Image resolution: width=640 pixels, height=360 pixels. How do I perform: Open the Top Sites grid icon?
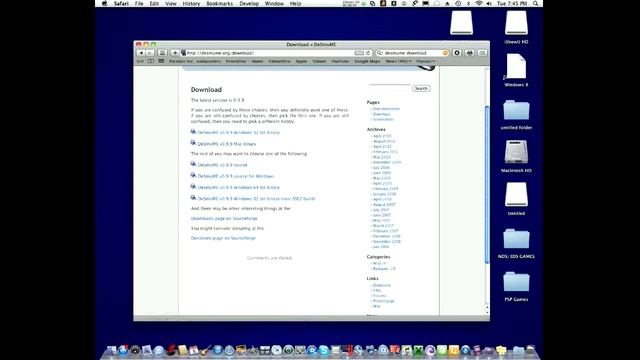161,61
